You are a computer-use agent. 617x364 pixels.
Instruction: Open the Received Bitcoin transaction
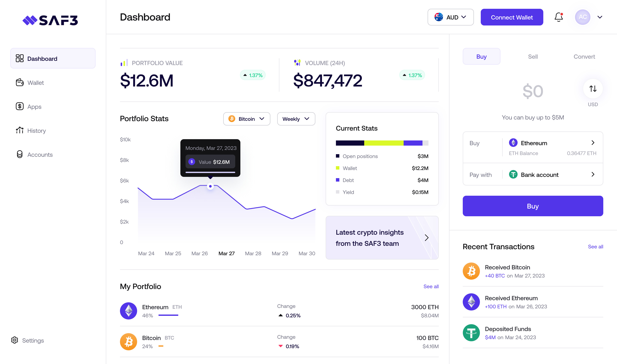533,271
